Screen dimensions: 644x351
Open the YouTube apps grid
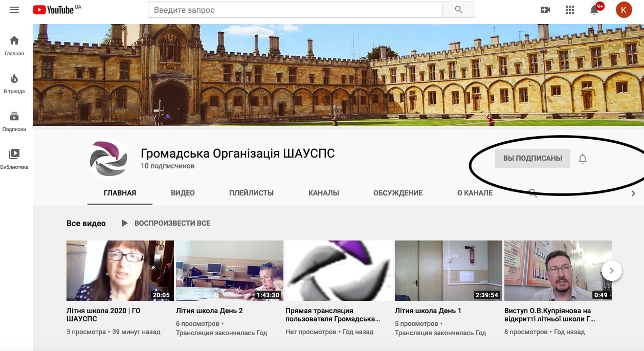[x=570, y=10]
